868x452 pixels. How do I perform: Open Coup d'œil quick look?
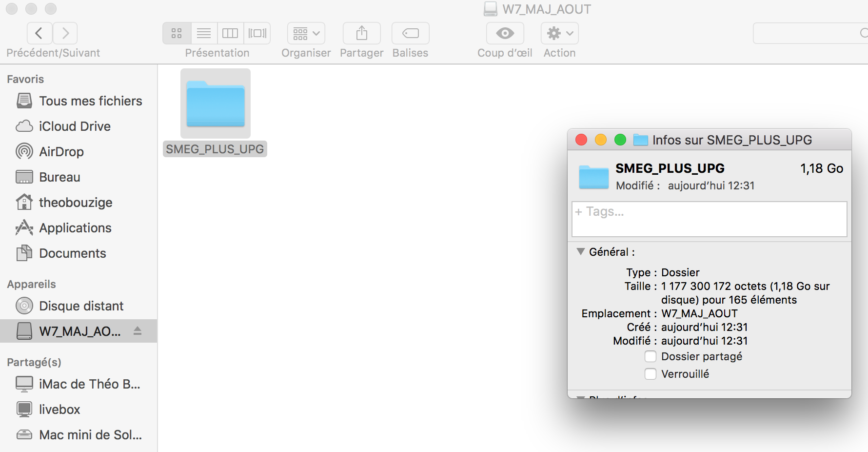[x=505, y=33]
